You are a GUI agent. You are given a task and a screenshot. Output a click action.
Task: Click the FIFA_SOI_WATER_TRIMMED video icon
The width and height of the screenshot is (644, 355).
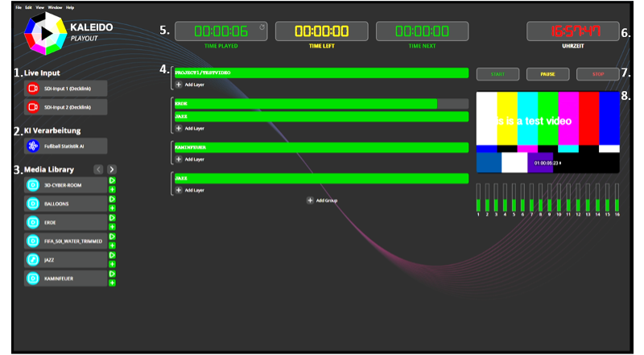click(33, 241)
